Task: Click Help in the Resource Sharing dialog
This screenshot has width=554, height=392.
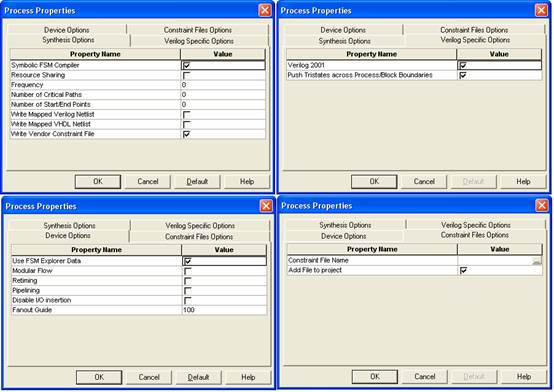Action: [247, 182]
